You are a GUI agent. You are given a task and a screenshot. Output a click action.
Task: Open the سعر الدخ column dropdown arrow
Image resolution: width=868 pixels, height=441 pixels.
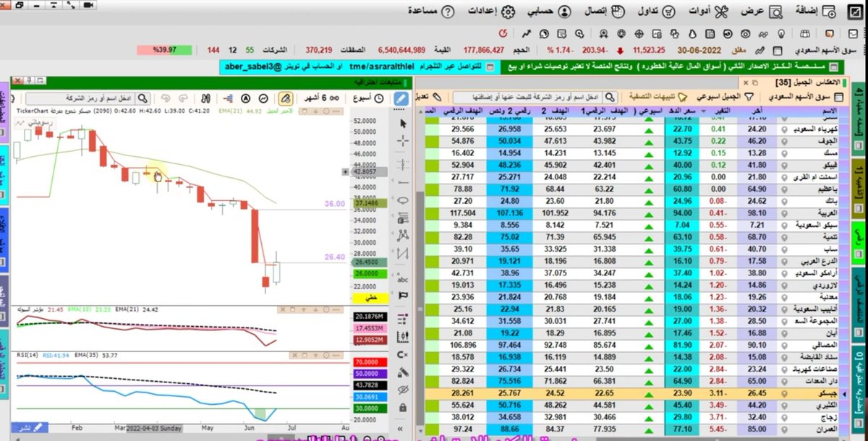pos(704,111)
